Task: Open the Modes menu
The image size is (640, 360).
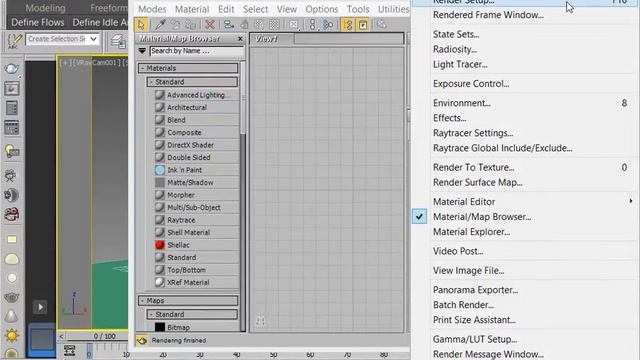Action: tap(152, 9)
